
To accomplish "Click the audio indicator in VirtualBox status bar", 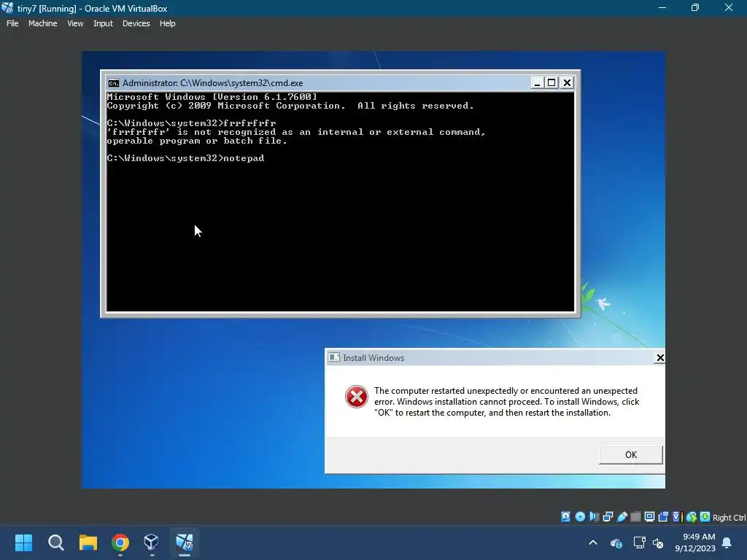I will (594, 517).
